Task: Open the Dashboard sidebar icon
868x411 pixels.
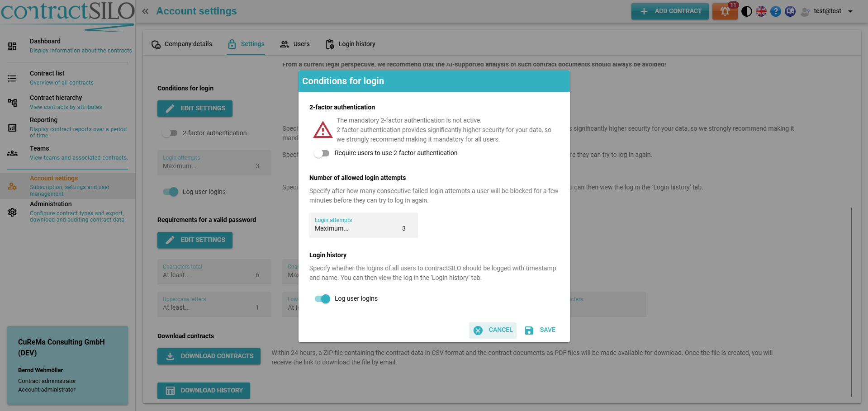Action: tap(12, 46)
